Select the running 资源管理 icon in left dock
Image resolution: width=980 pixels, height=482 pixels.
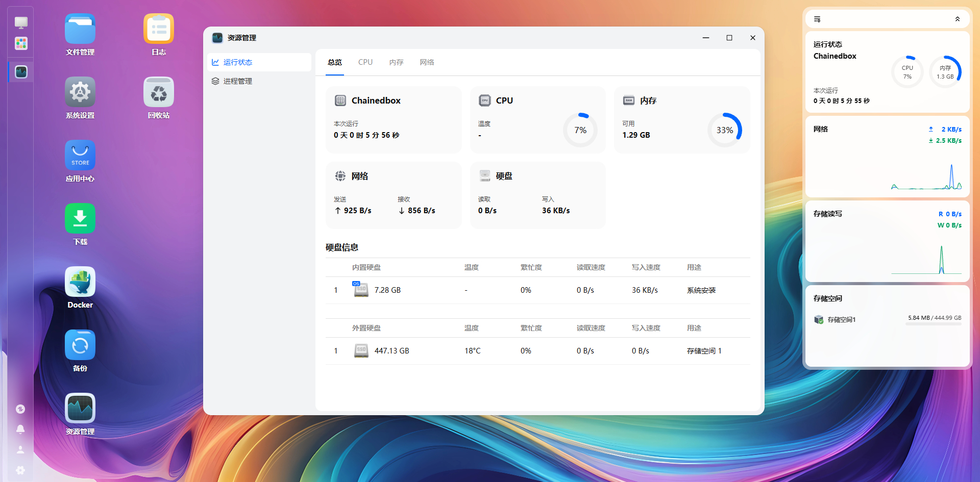21,72
